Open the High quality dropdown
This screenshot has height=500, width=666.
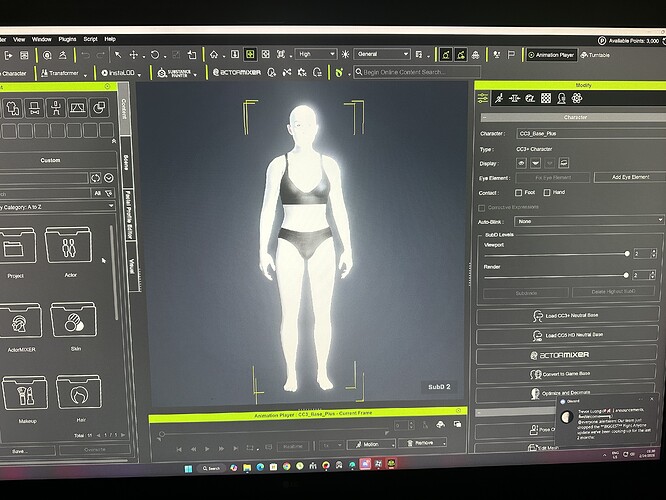[316, 54]
